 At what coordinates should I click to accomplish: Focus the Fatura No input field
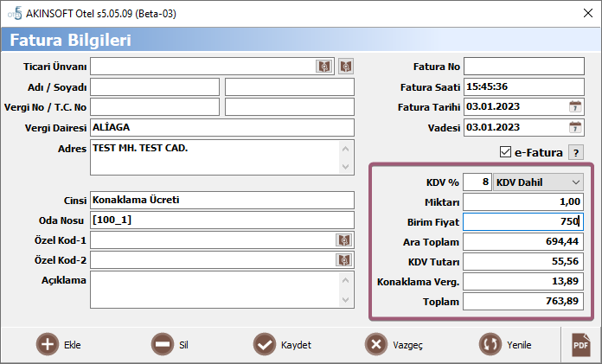(x=524, y=67)
